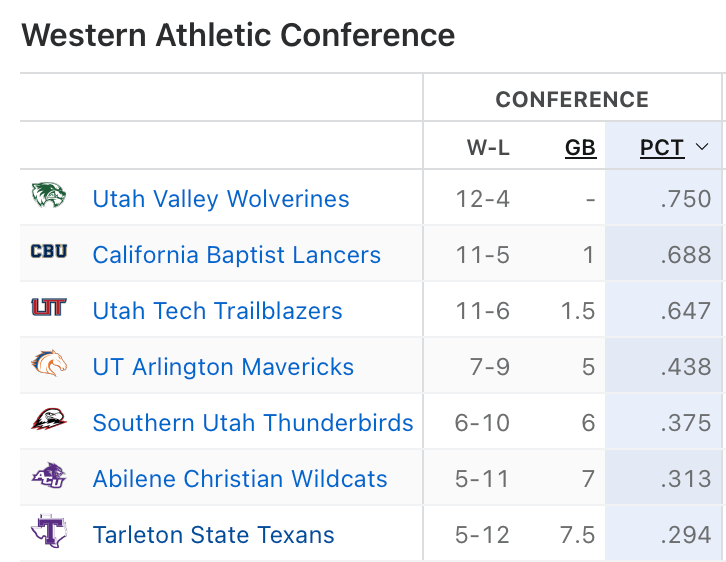Select the Tarleton State Texans link

(213, 535)
